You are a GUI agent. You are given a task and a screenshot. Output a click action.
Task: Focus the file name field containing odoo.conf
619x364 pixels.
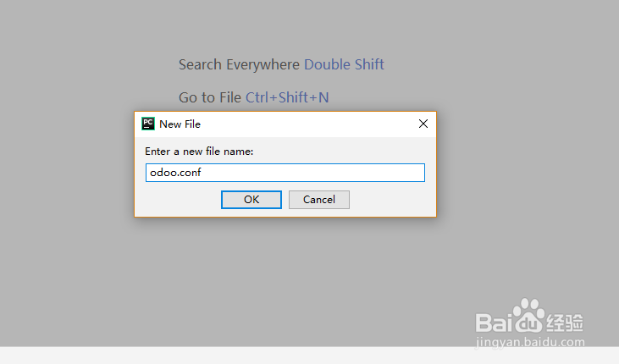coord(285,173)
